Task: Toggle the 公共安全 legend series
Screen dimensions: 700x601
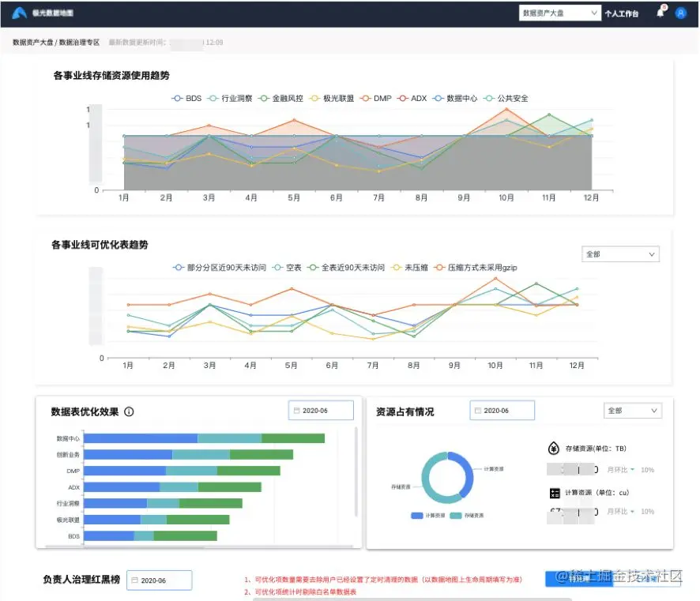Action: pos(506,98)
